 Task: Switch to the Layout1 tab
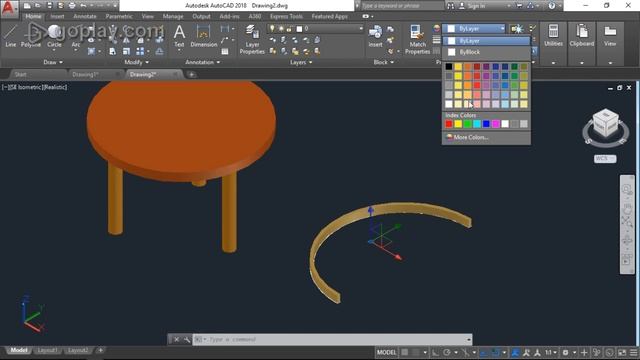47,351
